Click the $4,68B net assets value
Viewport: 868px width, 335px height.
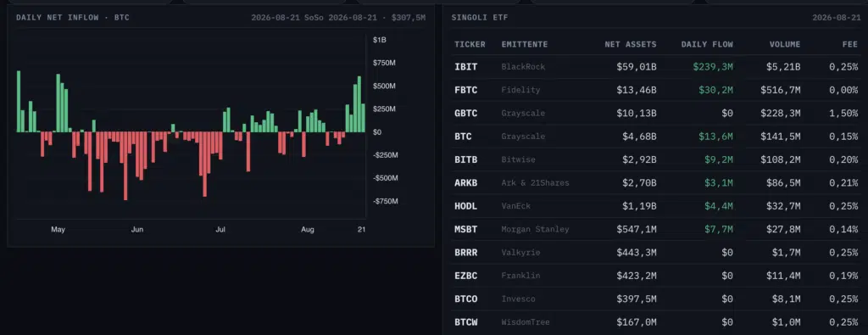pos(639,137)
